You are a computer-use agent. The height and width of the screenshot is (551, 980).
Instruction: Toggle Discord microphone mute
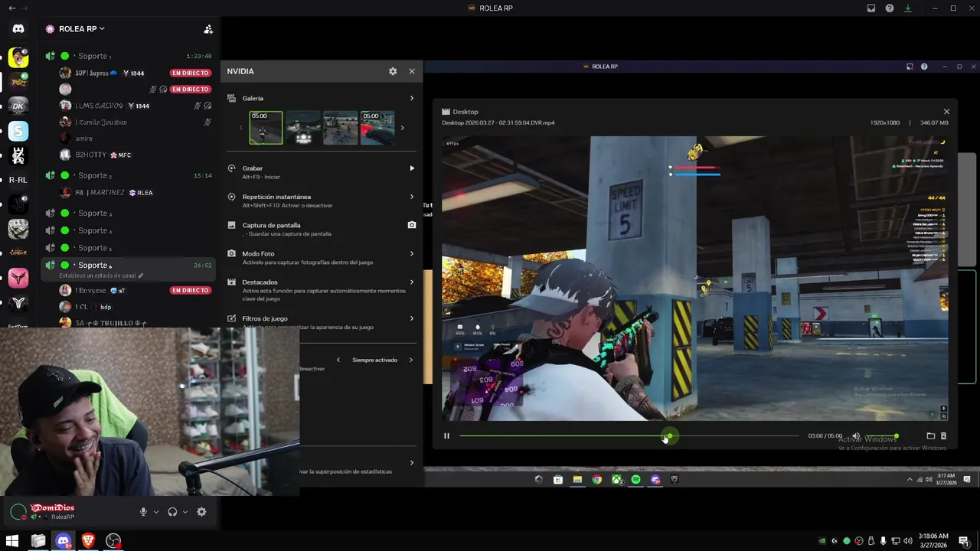143,512
